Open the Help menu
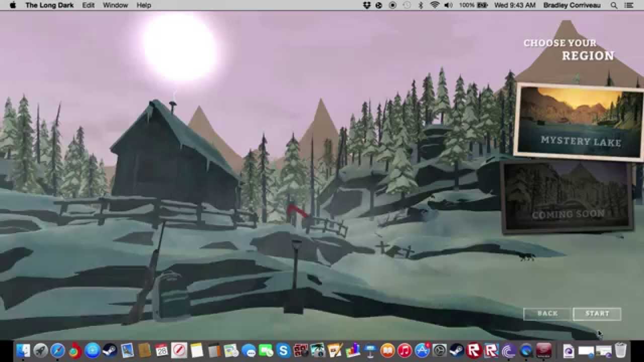644x362 pixels. click(144, 5)
